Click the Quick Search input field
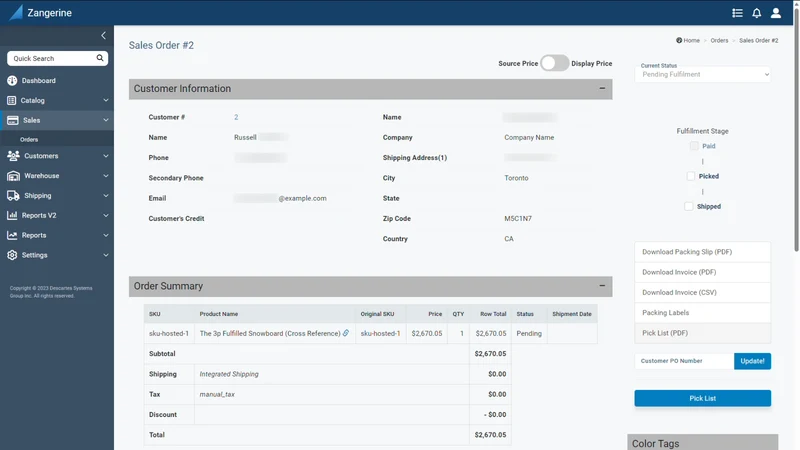800x450 pixels. (51, 58)
